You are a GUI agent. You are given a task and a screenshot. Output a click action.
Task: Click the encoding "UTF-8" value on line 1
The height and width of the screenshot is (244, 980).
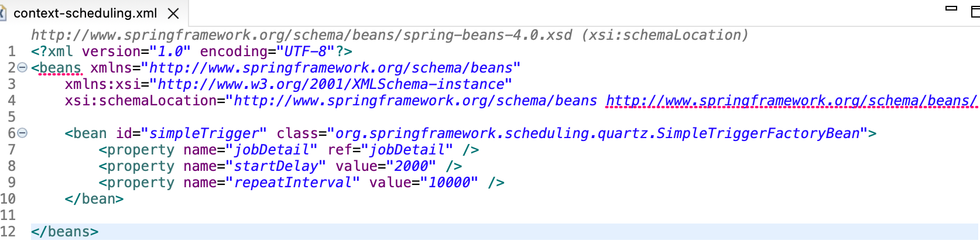(x=305, y=51)
